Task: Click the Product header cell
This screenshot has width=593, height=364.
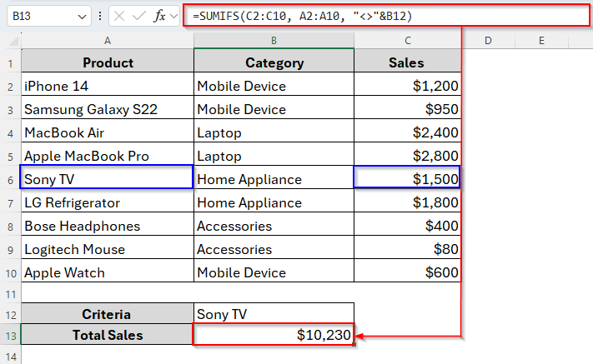Action: [x=108, y=62]
